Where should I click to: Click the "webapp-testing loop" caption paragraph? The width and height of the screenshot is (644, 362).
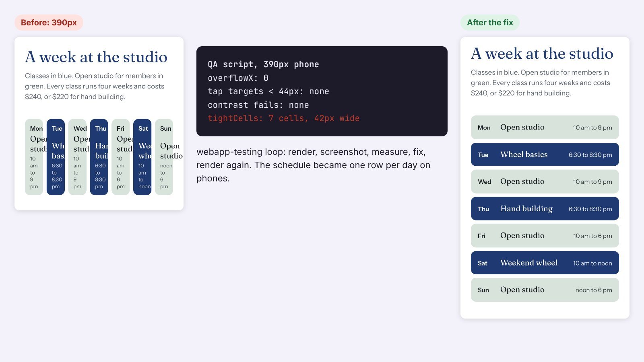(313, 165)
